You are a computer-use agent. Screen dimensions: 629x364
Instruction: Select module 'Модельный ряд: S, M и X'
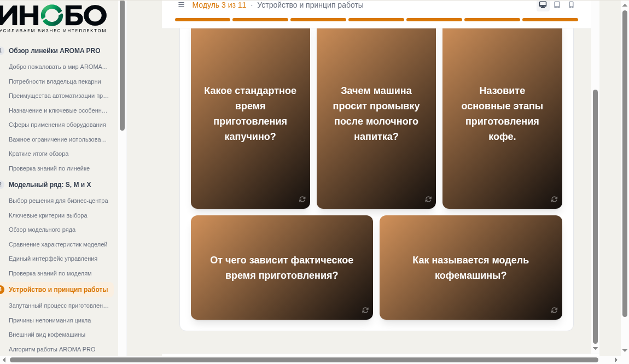point(50,184)
